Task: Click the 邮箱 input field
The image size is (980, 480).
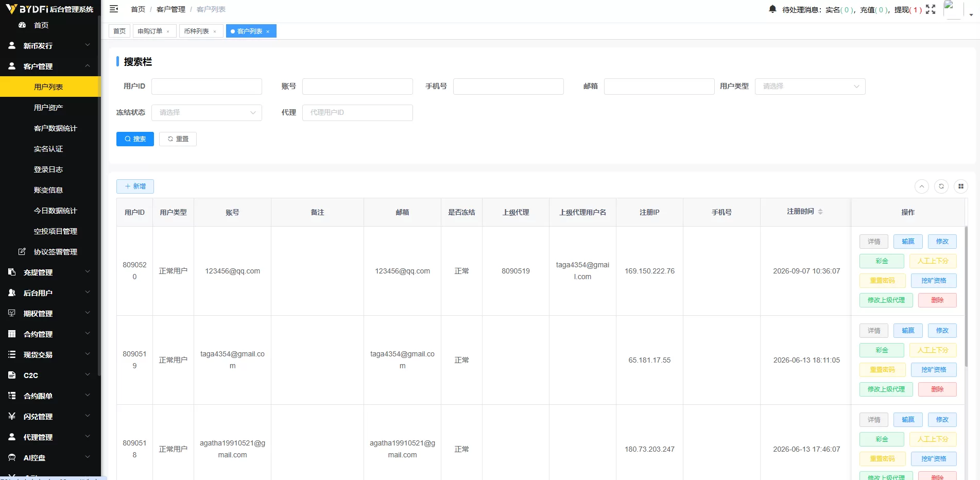Action: click(659, 87)
